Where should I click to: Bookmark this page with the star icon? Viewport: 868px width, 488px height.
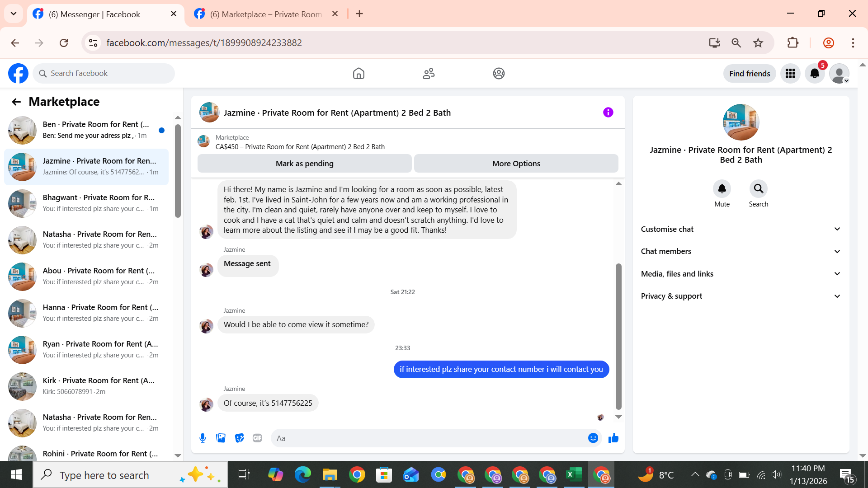click(758, 43)
